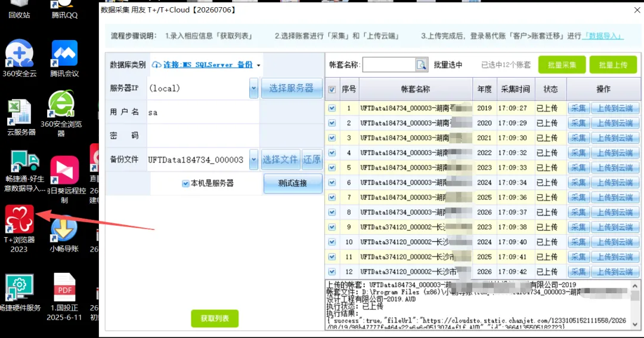Click the 密码 input field

pos(203,136)
